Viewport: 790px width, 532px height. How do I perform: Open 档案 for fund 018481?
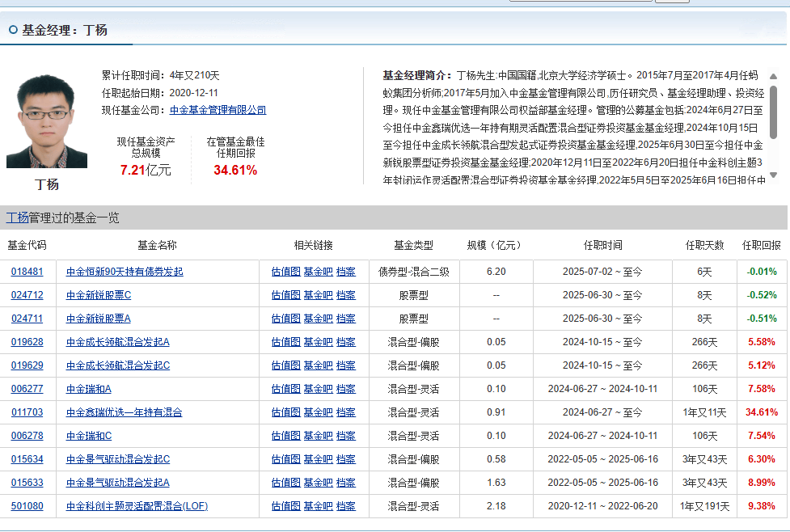[x=345, y=272]
